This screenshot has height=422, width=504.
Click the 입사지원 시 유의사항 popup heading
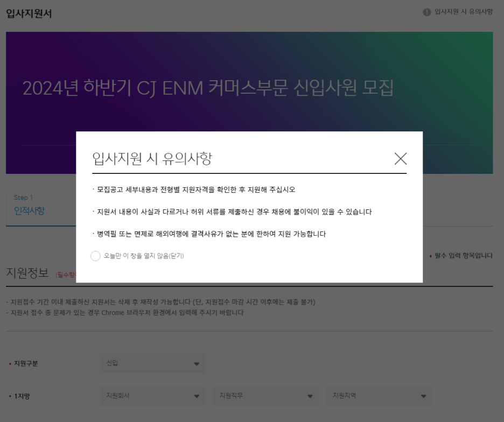pos(152,159)
